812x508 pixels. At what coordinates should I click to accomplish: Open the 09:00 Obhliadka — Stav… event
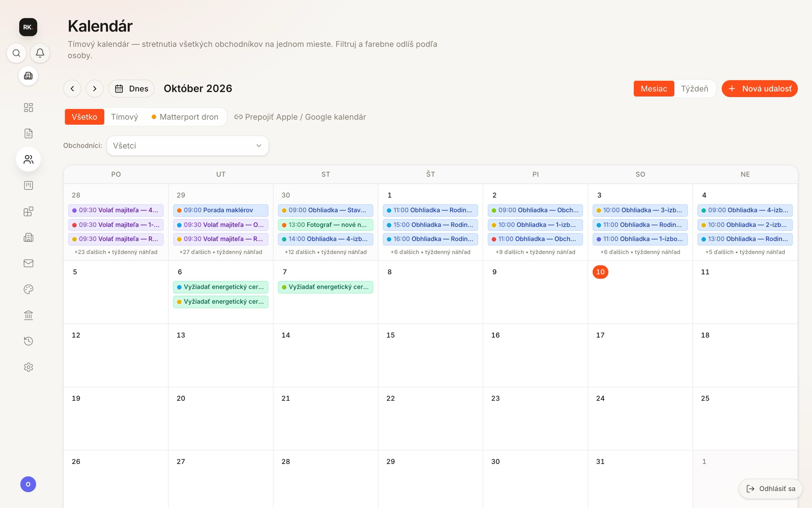(x=325, y=210)
